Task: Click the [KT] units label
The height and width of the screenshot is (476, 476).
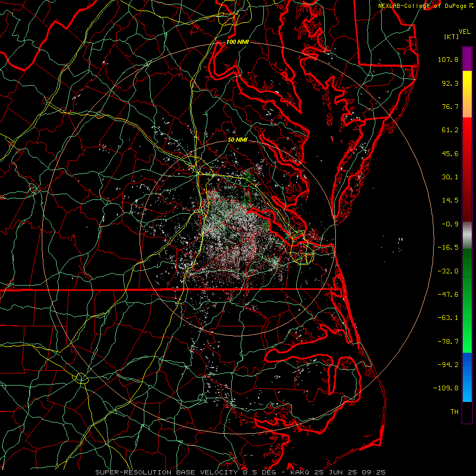Action: coord(452,36)
